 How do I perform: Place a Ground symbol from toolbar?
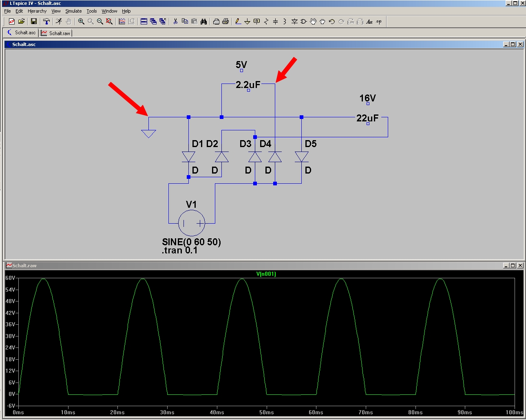[248, 22]
